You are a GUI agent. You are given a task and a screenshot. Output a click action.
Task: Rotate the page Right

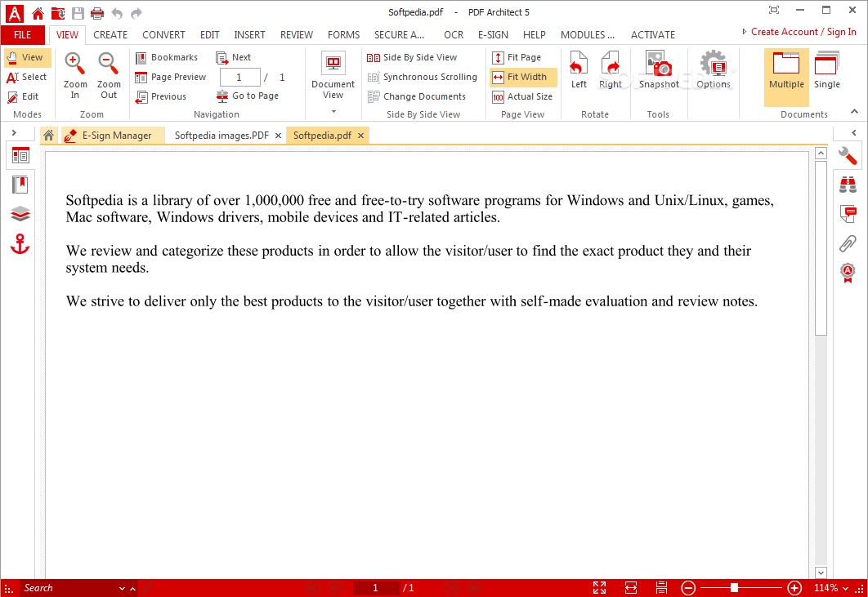(610, 70)
